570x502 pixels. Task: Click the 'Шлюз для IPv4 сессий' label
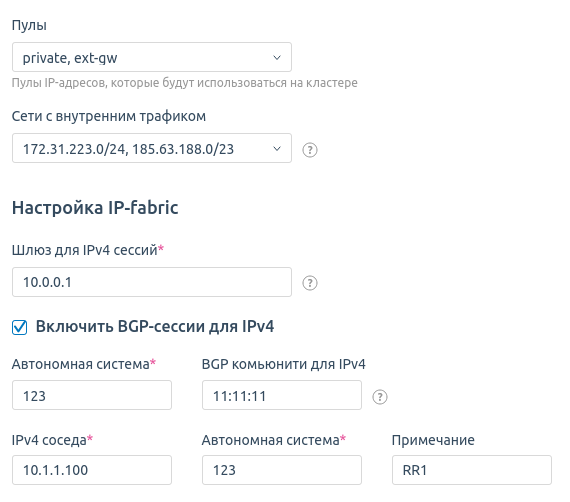pyautogui.click(x=88, y=250)
